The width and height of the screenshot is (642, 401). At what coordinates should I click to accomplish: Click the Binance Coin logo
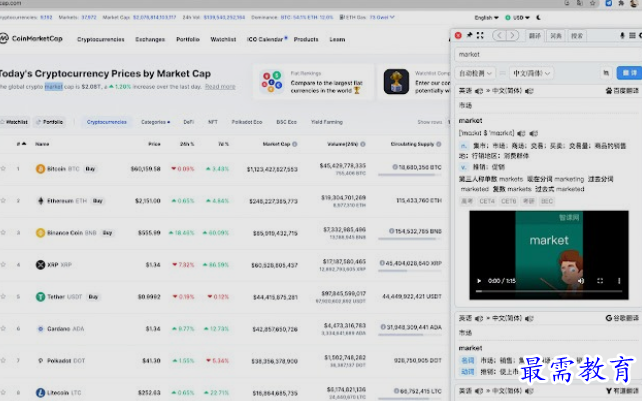coord(40,233)
